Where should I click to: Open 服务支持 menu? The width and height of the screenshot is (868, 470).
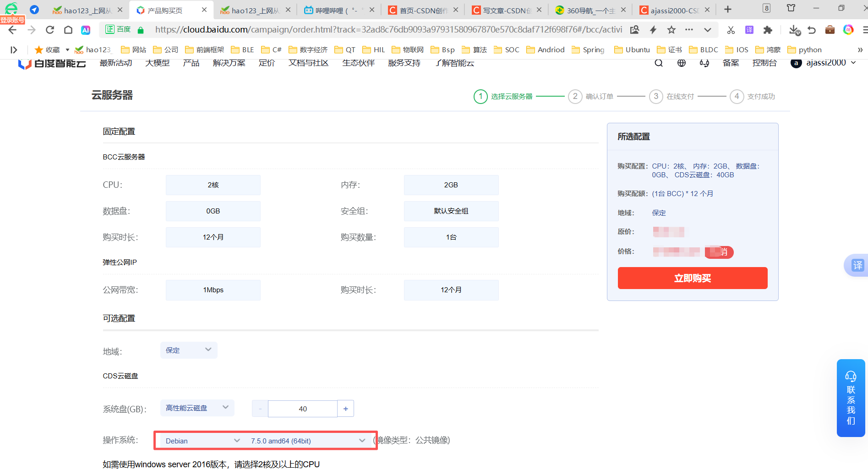coord(404,63)
